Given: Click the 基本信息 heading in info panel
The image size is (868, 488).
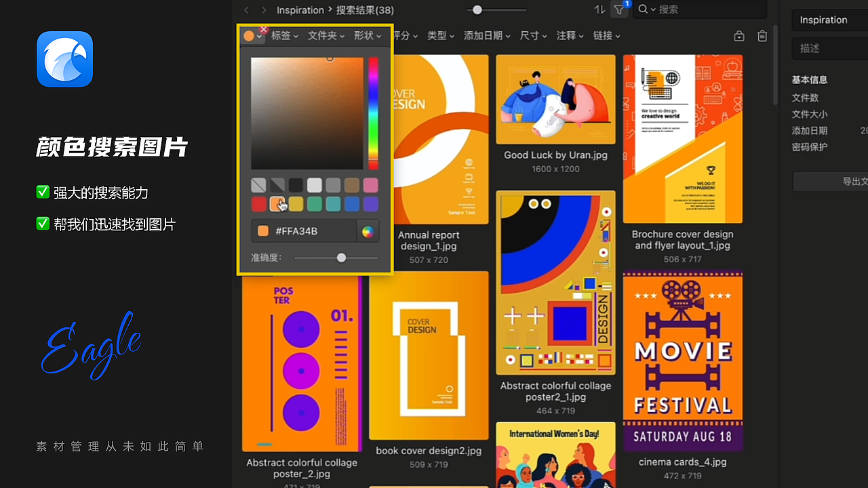Looking at the screenshot, I should click(810, 80).
